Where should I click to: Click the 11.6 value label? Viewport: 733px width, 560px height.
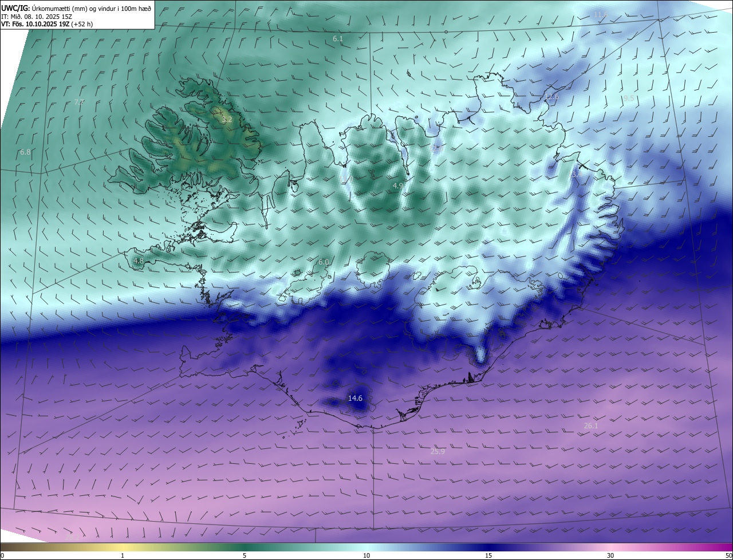tap(601, 14)
